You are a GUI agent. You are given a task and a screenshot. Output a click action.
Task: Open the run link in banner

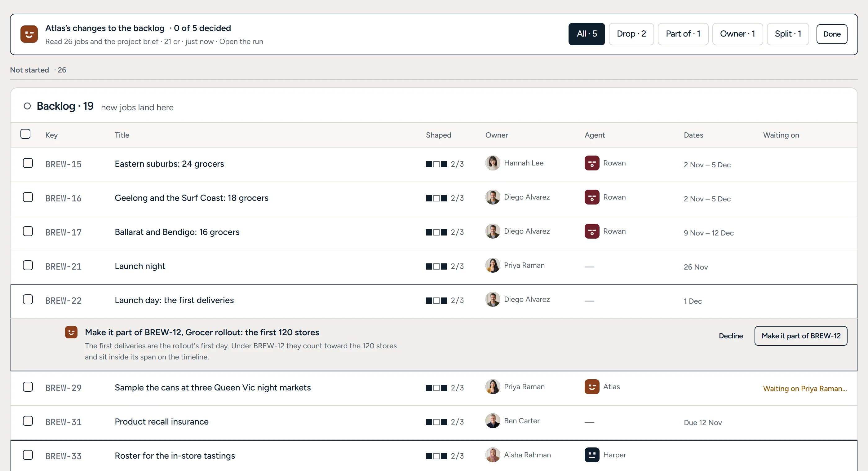(x=241, y=42)
